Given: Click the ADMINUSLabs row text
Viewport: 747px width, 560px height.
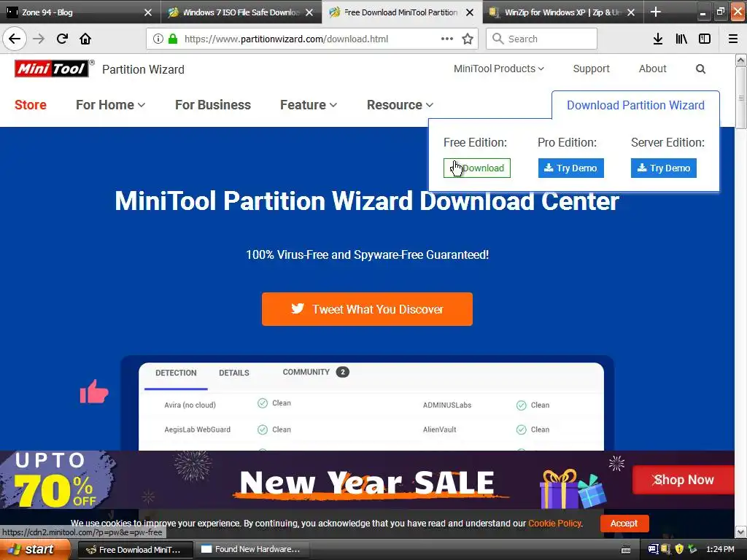Looking at the screenshot, I should (447, 405).
